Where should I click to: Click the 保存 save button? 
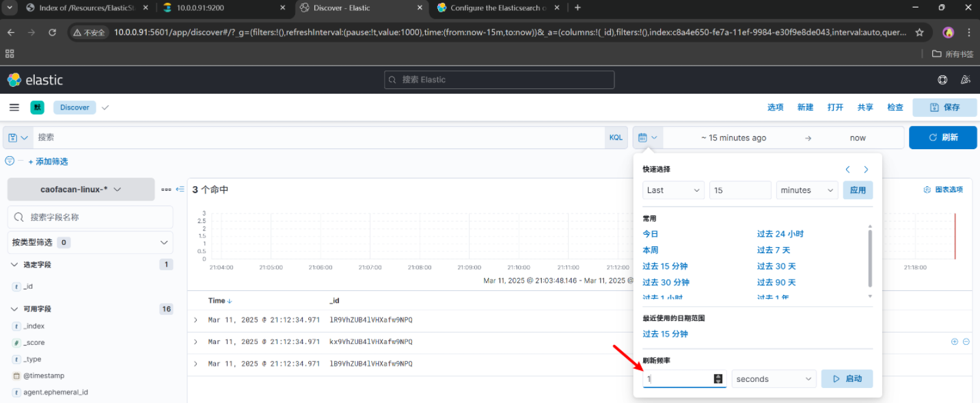coord(945,107)
